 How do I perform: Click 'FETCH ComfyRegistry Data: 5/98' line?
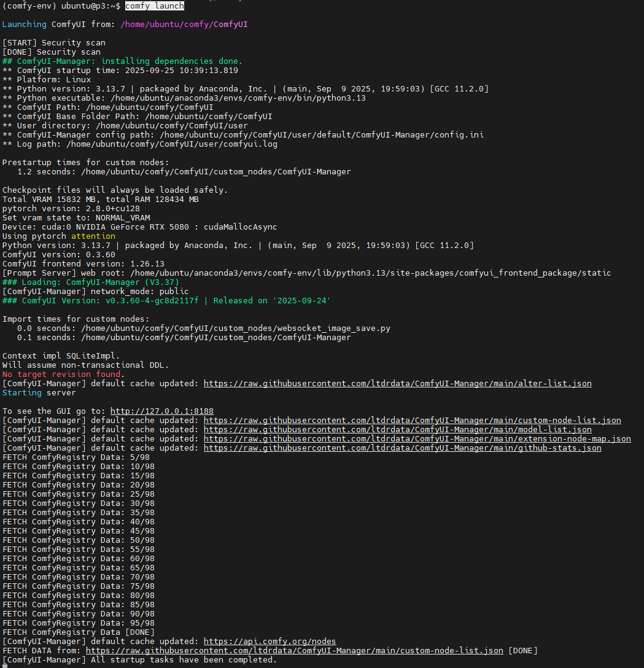pos(76,457)
